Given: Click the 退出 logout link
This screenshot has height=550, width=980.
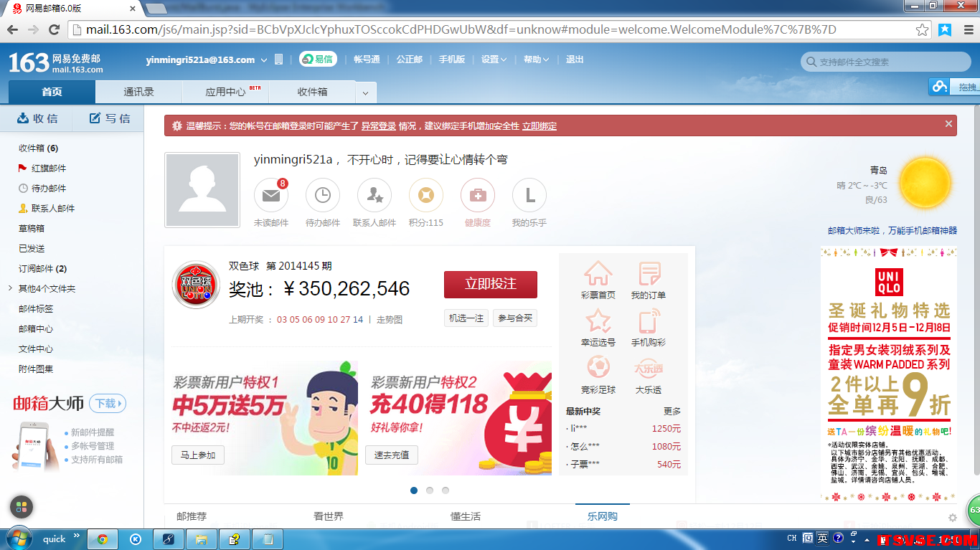Looking at the screenshot, I should [575, 60].
